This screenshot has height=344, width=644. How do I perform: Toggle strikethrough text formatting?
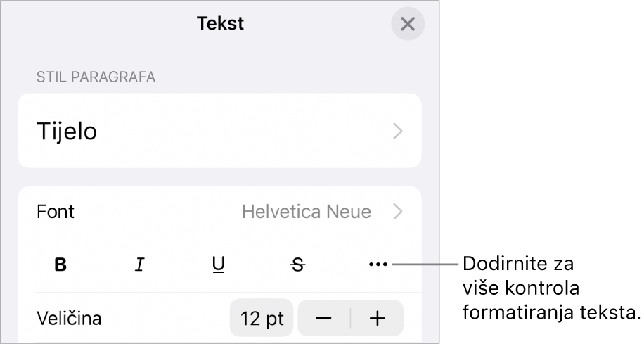(x=298, y=265)
